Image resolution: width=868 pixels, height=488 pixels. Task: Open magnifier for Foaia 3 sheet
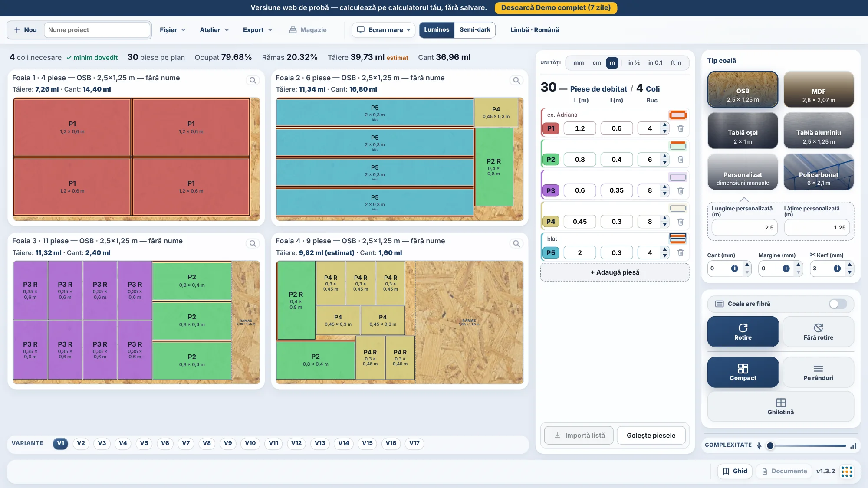click(x=253, y=244)
